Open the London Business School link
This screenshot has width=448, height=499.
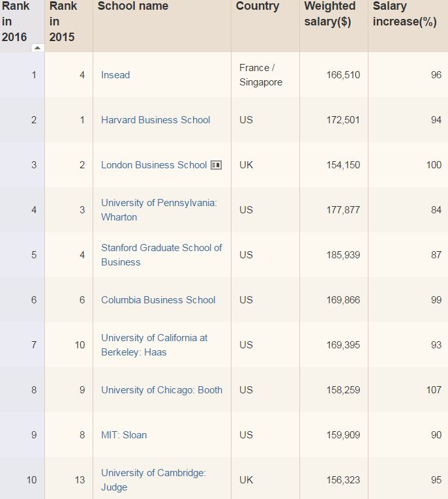coord(154,165)
